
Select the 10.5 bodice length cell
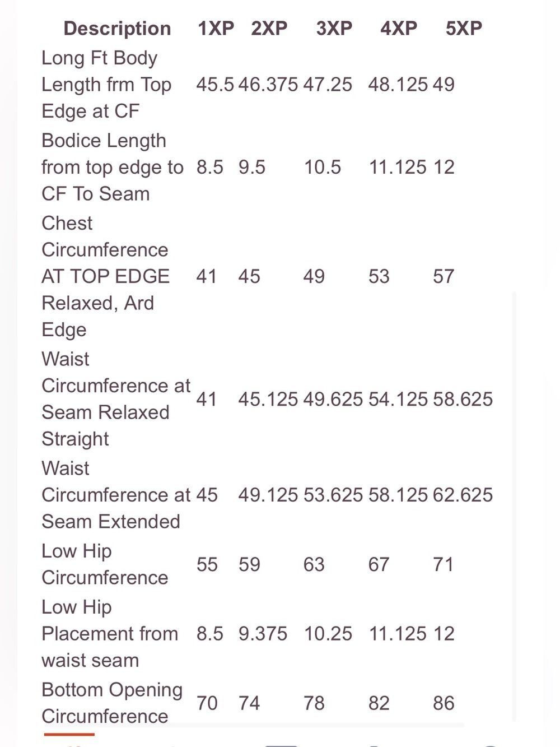tap(323, 167)
